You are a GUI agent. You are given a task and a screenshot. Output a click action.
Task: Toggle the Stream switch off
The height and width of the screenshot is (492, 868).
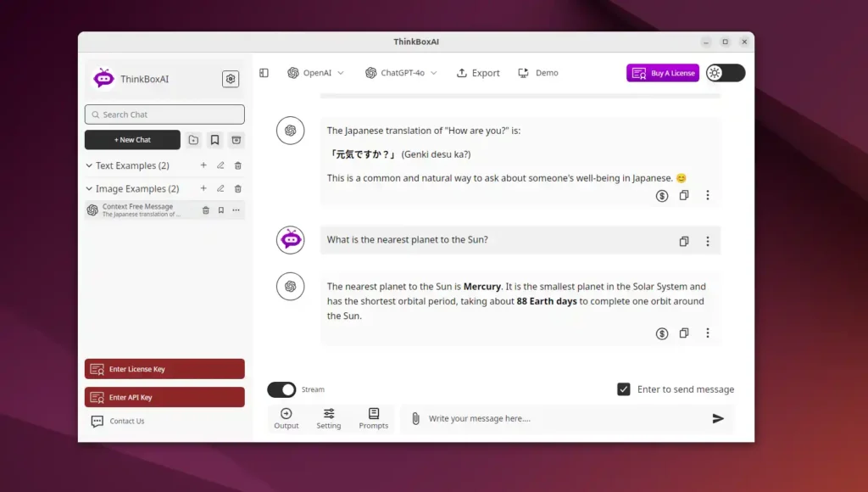tap(281, 389)
